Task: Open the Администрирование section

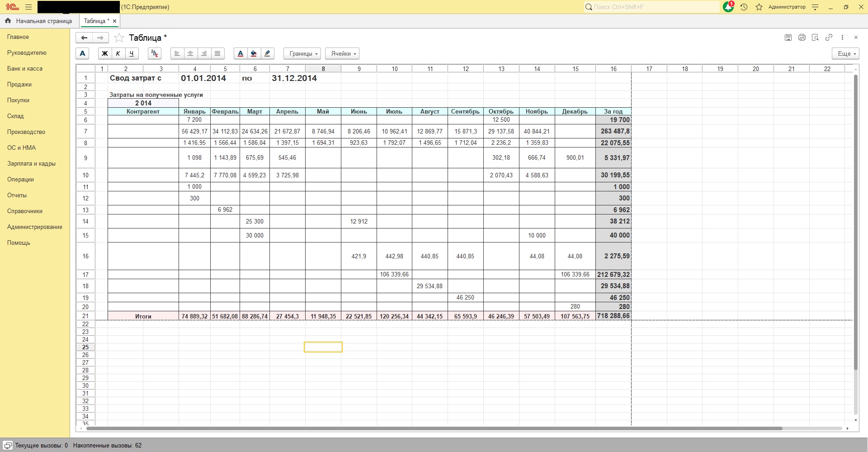Action: (35, 227)
